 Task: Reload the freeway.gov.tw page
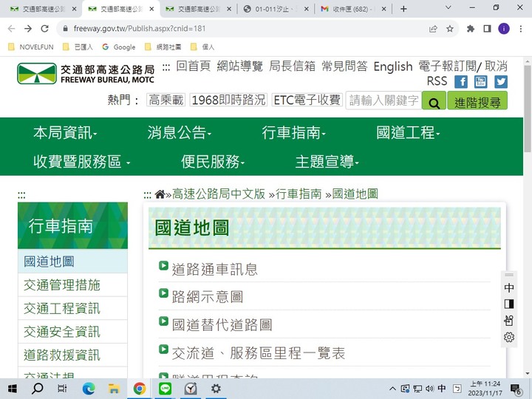[x=45, y=29]
